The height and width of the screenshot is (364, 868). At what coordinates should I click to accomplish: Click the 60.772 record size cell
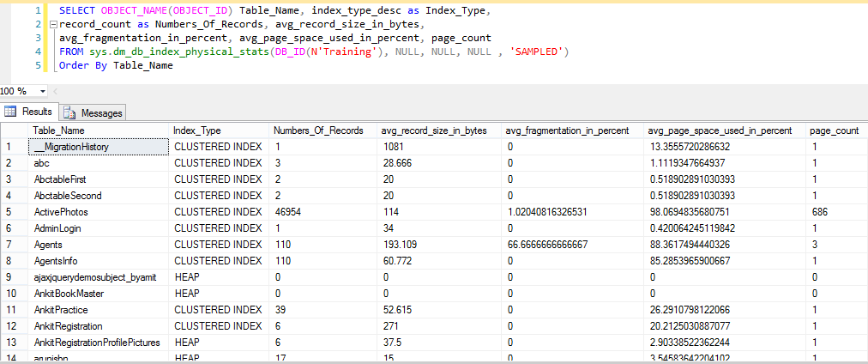pyautogui.click(x=439, y=261)
